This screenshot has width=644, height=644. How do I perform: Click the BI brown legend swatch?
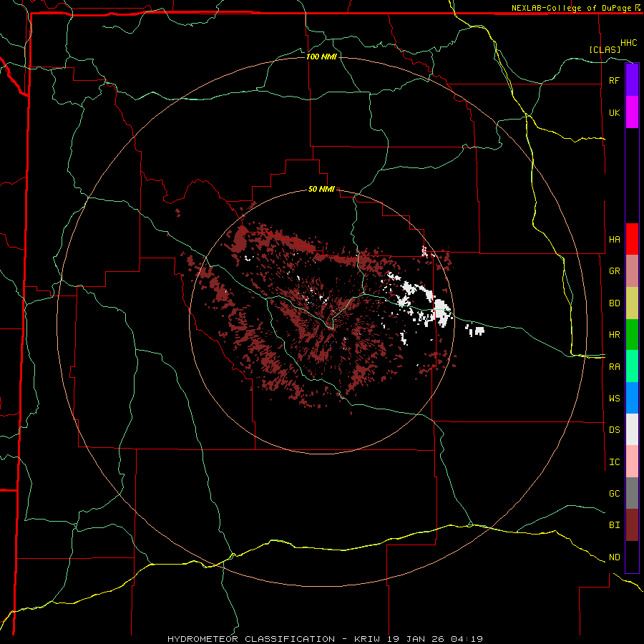[632, 525]
